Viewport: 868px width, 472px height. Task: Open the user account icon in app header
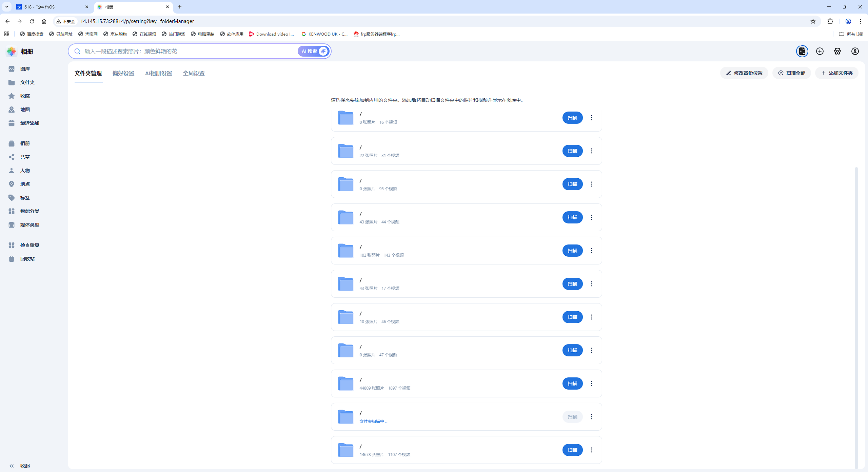coord(855,51)
